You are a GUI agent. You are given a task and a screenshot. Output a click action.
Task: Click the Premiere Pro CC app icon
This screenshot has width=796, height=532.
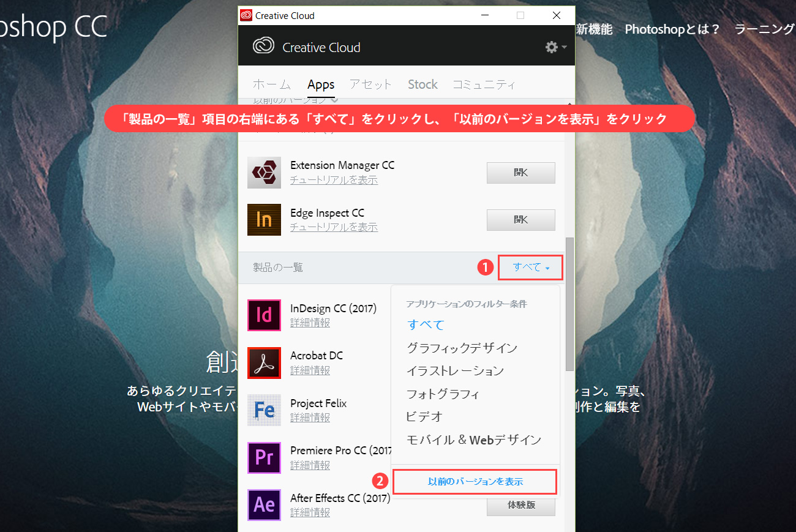tap(264, 458)
